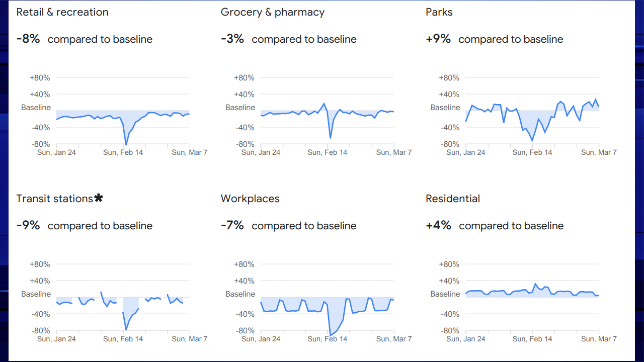
Task: Click Sun, Mar 7 on Workplaces chart axis
Action: (x=394, y=339)
